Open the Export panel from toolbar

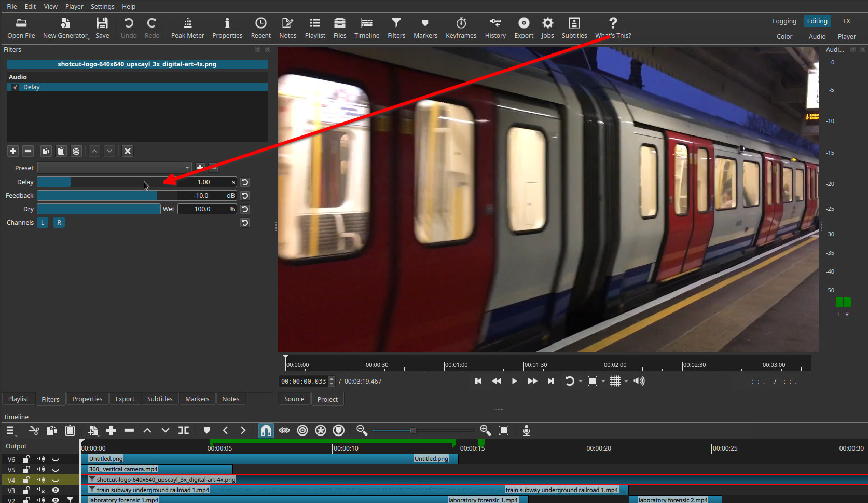pyautogui.click(x=523, y=28)
